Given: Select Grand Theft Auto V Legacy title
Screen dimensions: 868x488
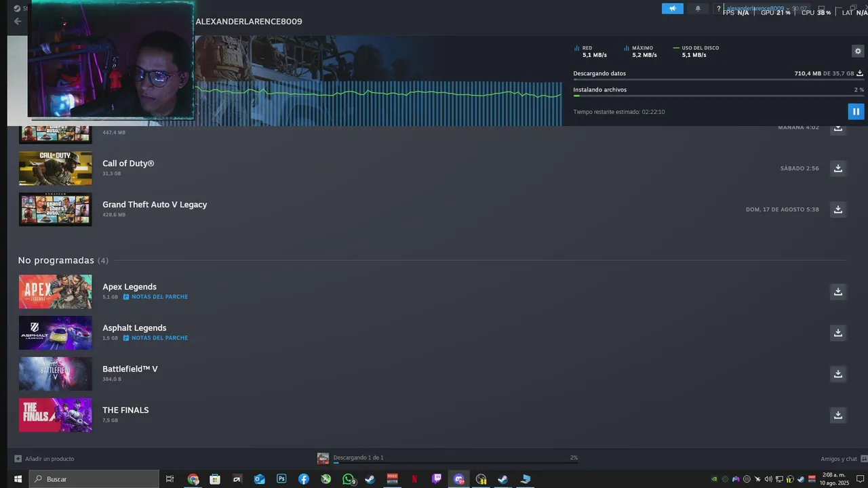Looking at the screenshot, I should pyautogui.click(x=155, y=204).
